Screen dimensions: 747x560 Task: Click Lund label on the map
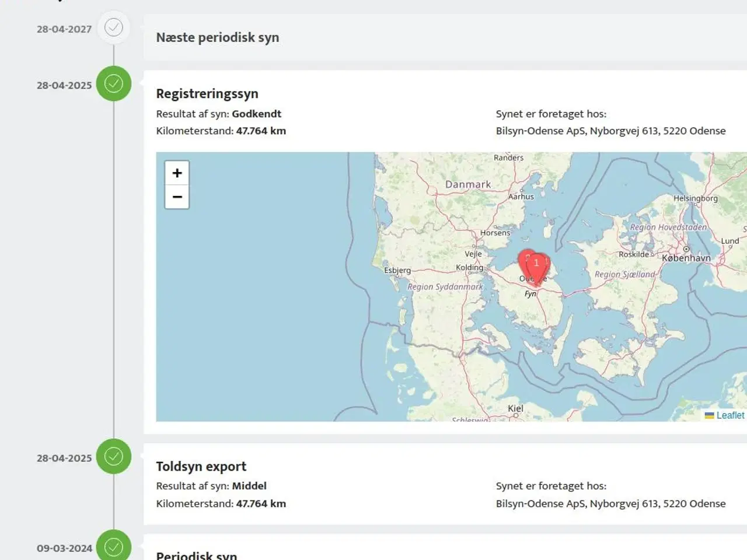[730, 241]
